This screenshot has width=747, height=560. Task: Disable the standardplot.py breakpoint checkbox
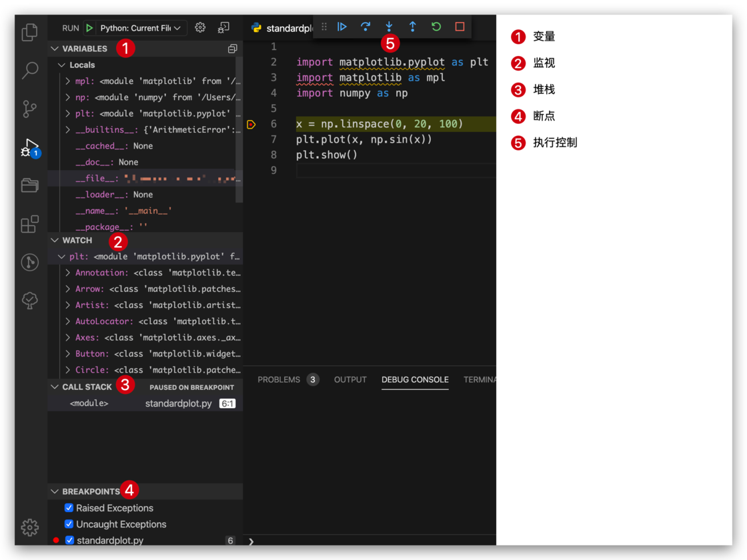(69, 541)
